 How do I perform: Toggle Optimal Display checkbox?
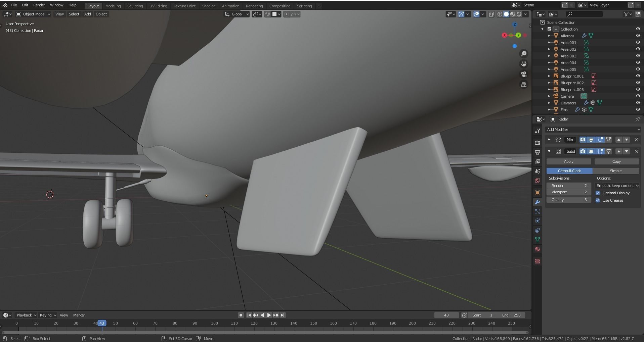(598, 193)
